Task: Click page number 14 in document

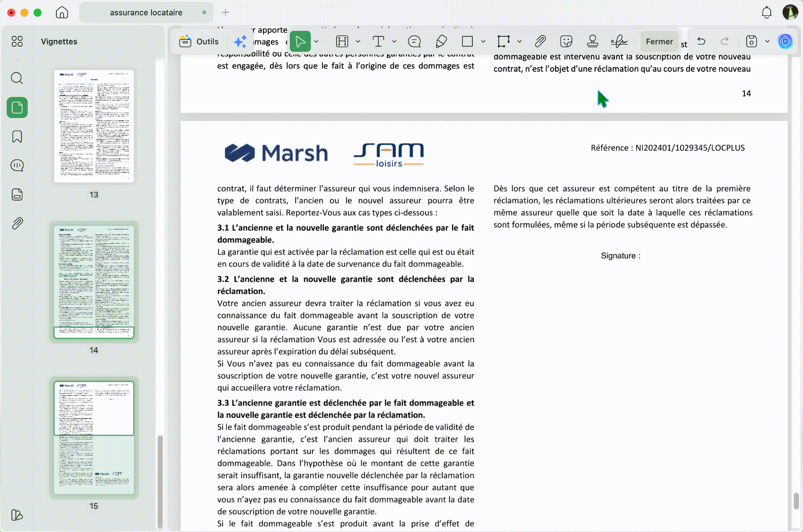Action: click(746, 94)
